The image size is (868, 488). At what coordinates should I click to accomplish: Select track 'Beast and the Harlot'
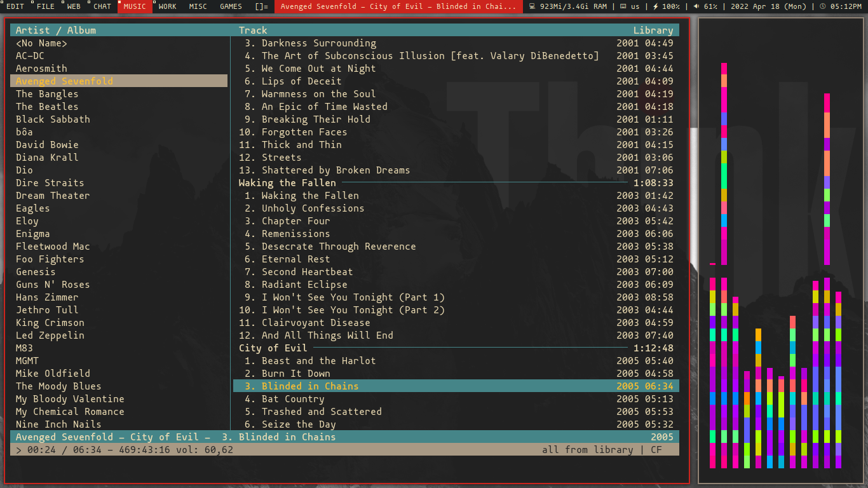456,361
